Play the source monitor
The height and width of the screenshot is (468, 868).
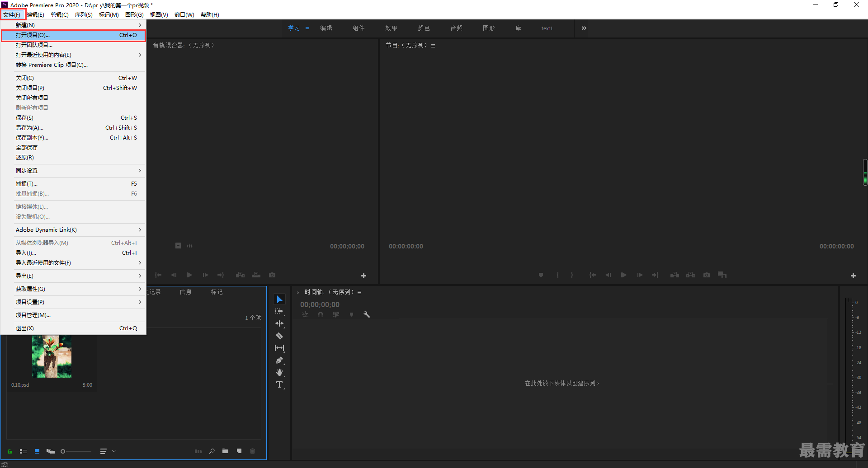click(189, 275)
